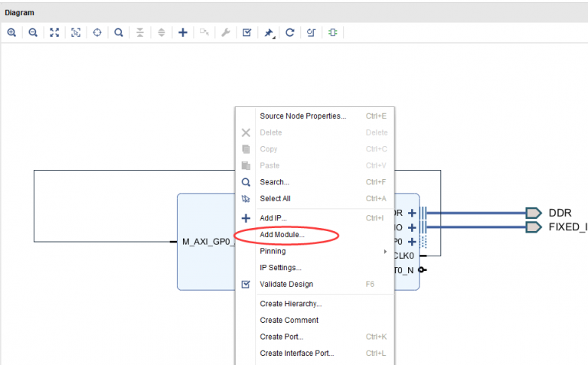Select Create Hierarchy menu option

[290, 304]
